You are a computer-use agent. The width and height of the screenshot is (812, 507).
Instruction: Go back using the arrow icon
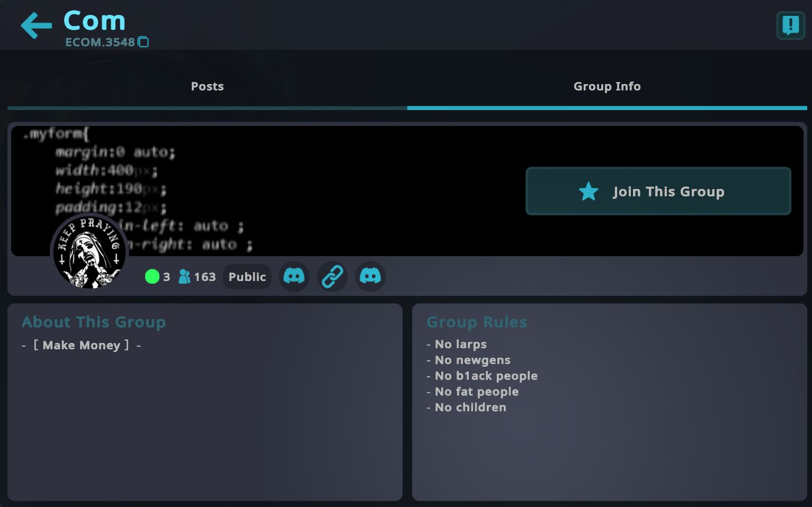36,25
